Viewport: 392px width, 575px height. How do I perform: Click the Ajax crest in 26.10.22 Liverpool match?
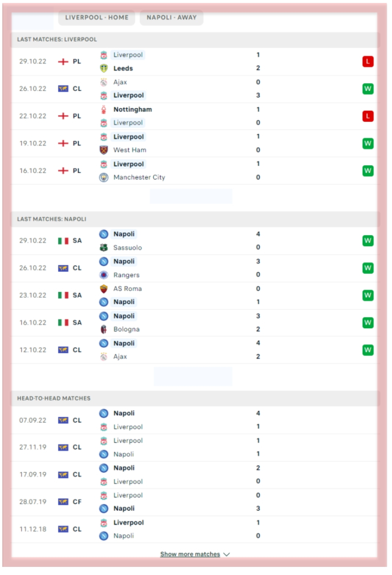click(104, 82)
